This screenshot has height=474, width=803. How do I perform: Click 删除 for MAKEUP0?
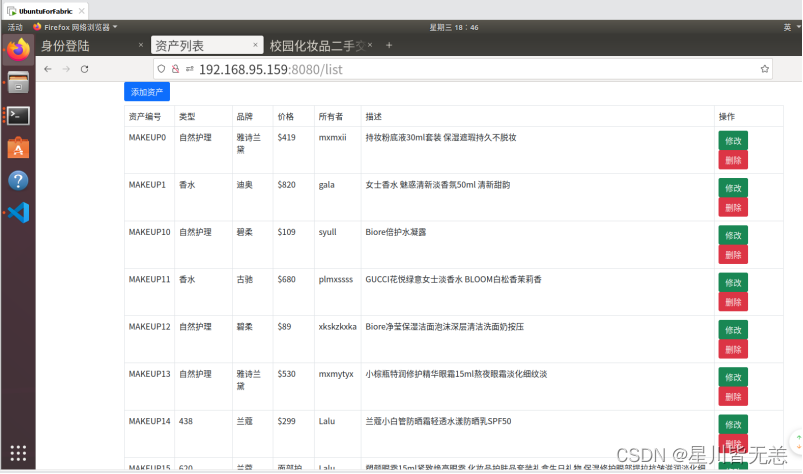[733, 160]
